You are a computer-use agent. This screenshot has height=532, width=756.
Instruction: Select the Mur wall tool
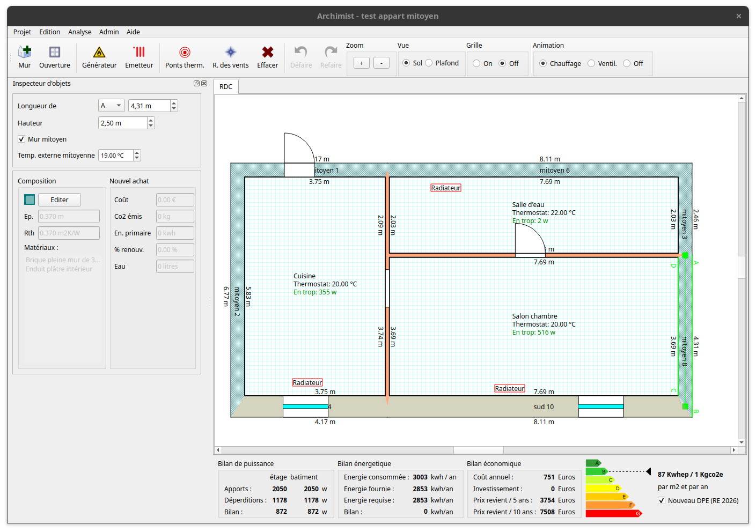(25, 57)
